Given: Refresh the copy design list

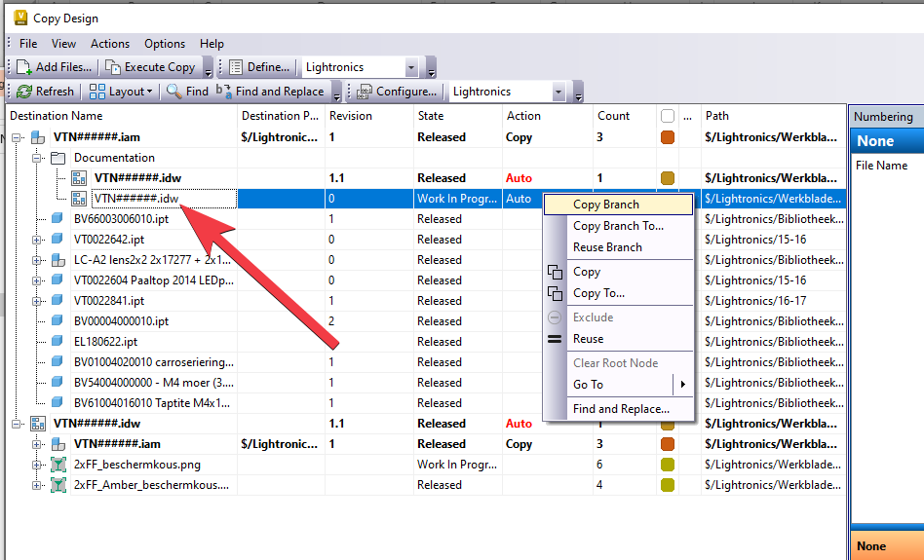Looking at the screenshot, I should [x=46, y=92].
